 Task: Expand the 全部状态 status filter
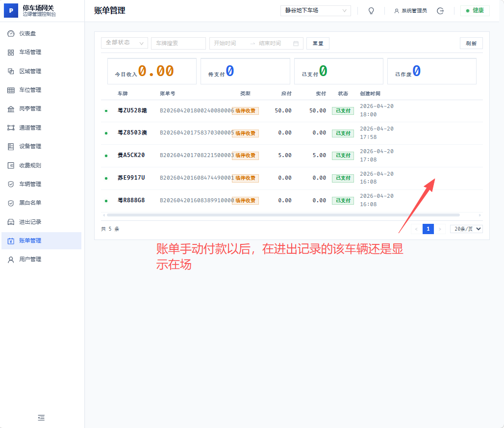(124, 43)
